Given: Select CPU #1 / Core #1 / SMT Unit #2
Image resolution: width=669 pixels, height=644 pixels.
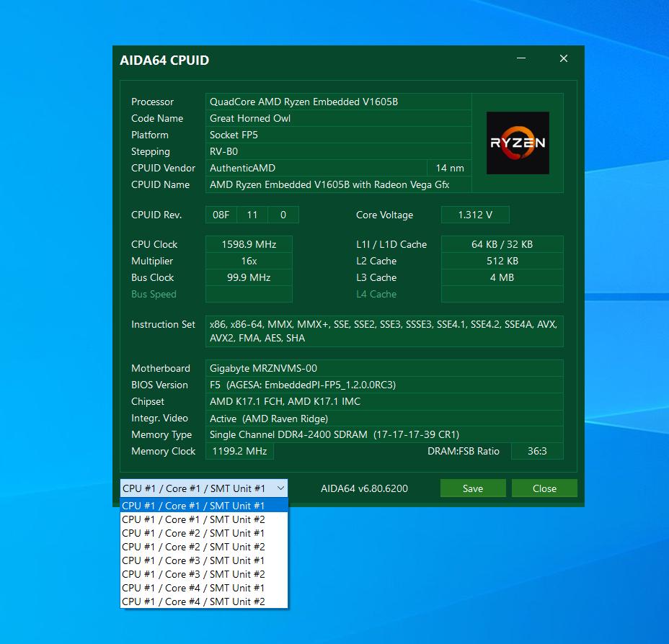Looking at the screenshot, I should tap(193, 519).
